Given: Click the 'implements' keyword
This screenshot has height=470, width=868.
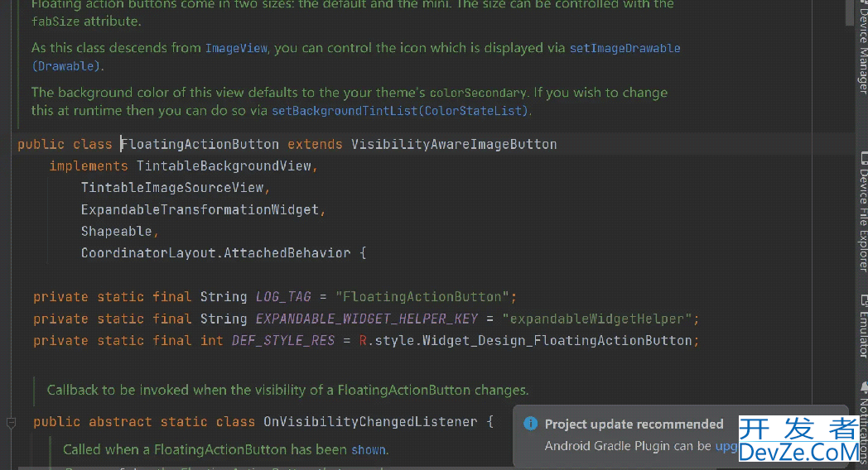Looking at the screenshot, I should tap(89, 165).
